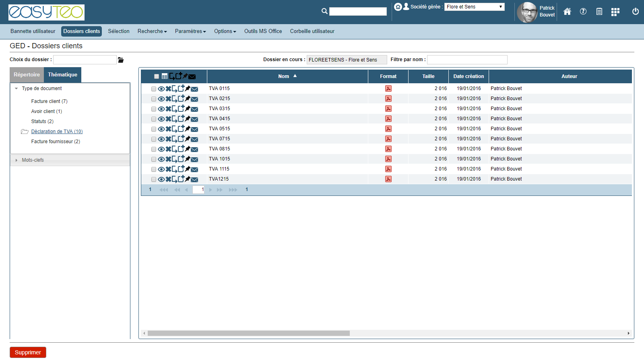The width and height of the screenshot is (644, 362).
Task: Check the box for TVA 0515
Action: click(154, 129)
